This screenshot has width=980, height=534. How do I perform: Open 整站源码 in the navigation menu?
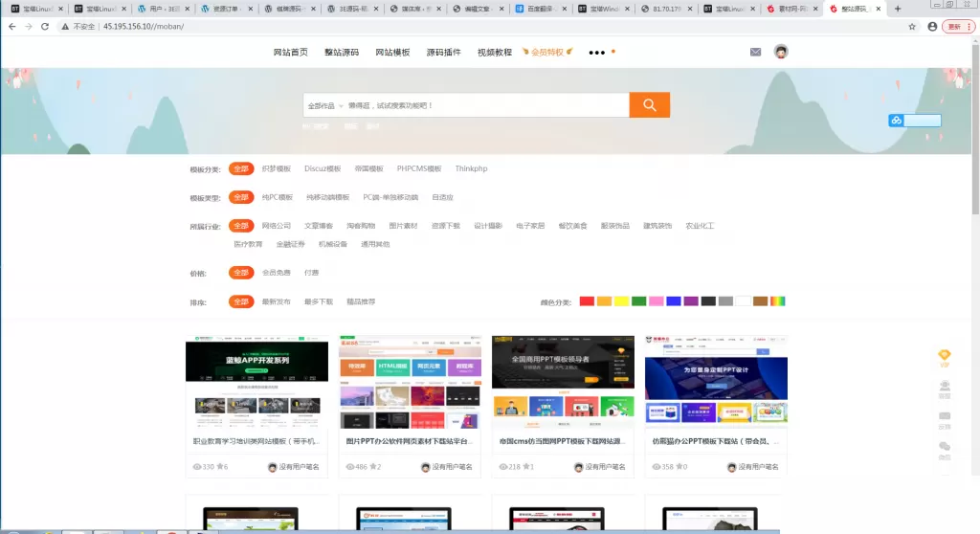click(x=342, y=53)
